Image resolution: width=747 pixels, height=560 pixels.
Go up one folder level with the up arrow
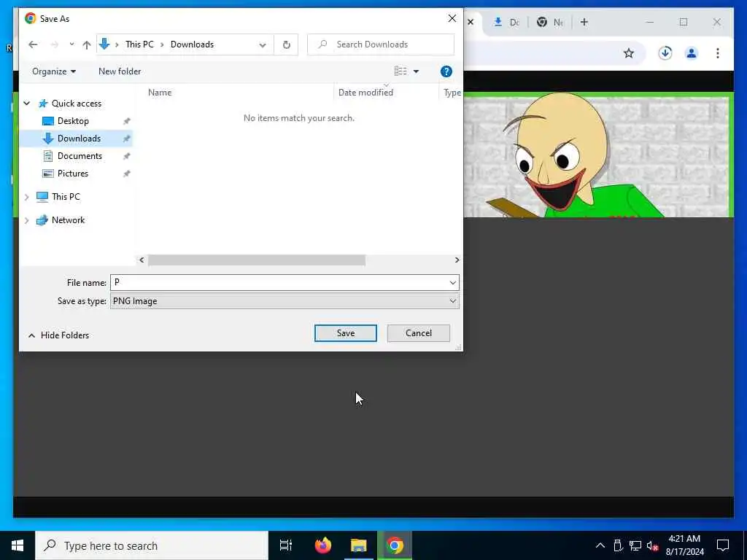tap(86, 44)
